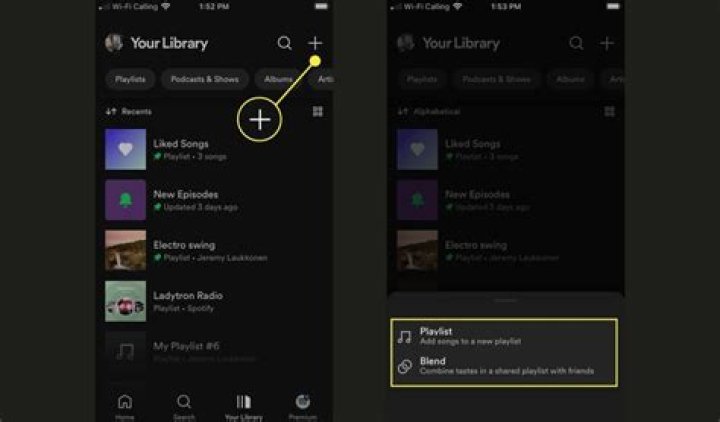Viewport: 720px width, 422px height.
Task: Tap the plus icon in left Your Library header
Action: [315, 43]
